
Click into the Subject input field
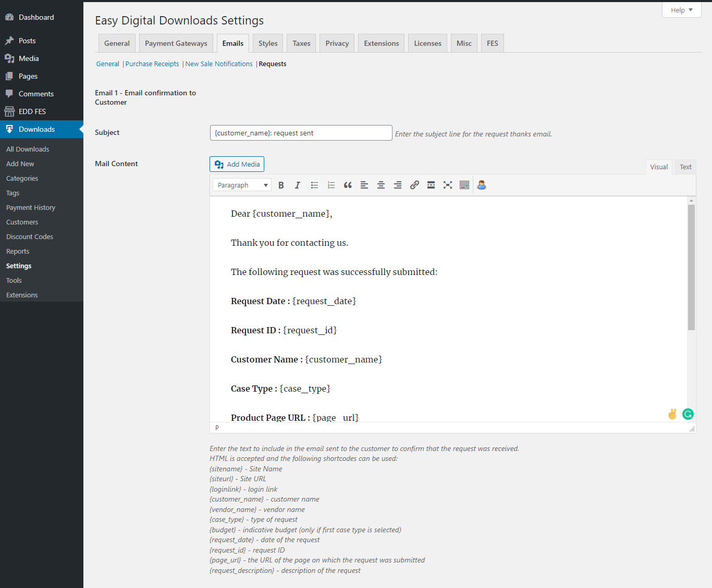click(301, 133)
